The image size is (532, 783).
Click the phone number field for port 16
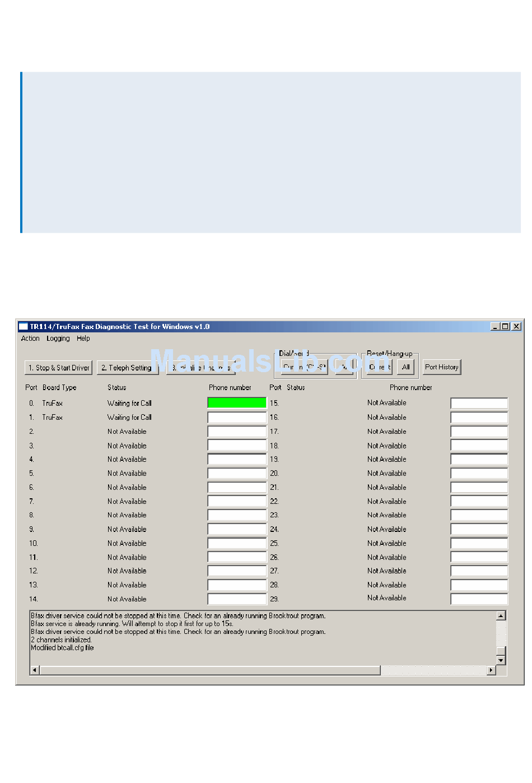pos(479,417)
